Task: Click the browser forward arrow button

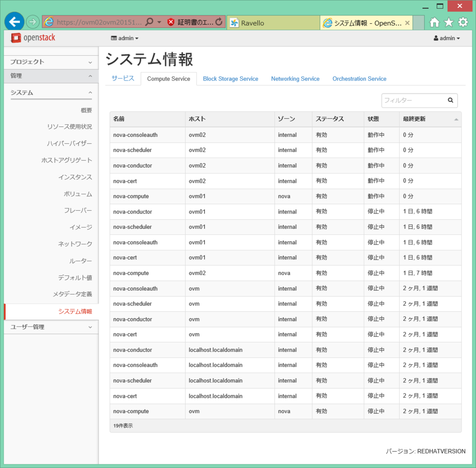Action: point(33,22)
